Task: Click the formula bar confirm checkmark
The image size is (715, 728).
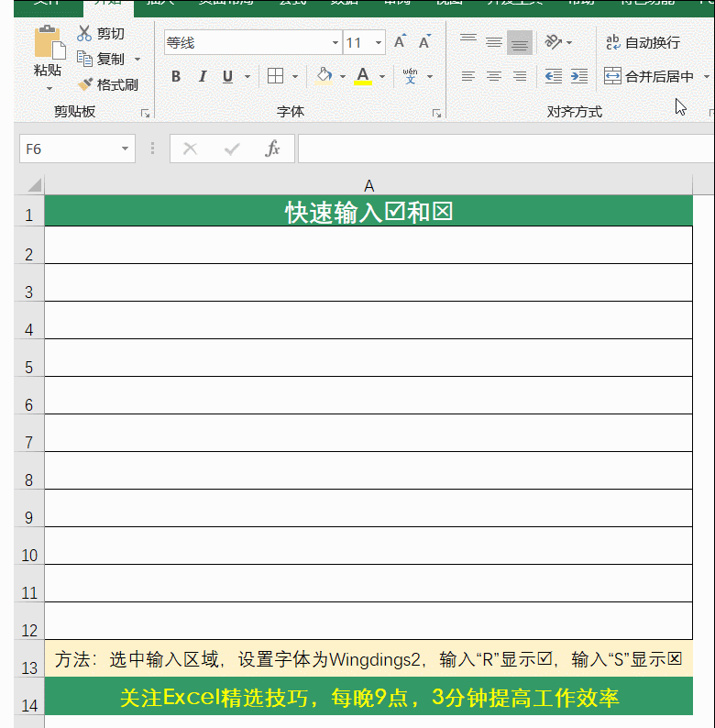Action: click(232, 149)
